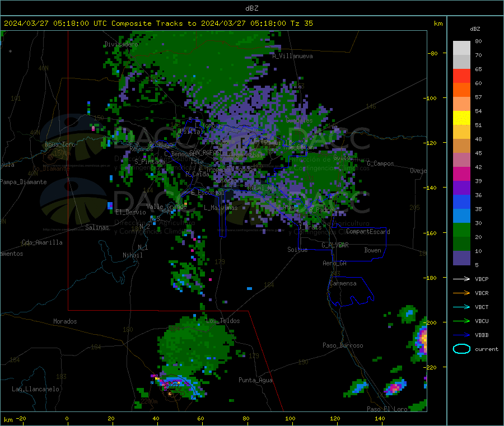The width and height of the screenshot is (504, 426).
Task: Click the orange VBCR arrow legend icon
Action: coord(461,293)
